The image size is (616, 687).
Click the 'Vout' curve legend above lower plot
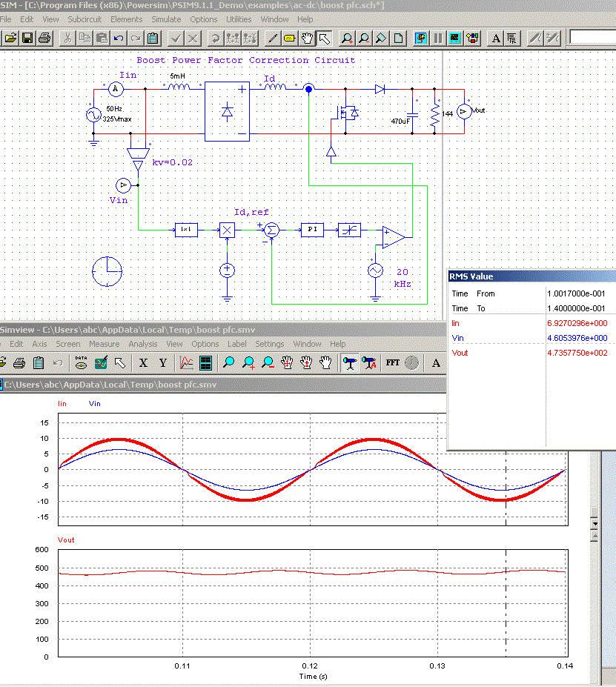click(66, 540)
